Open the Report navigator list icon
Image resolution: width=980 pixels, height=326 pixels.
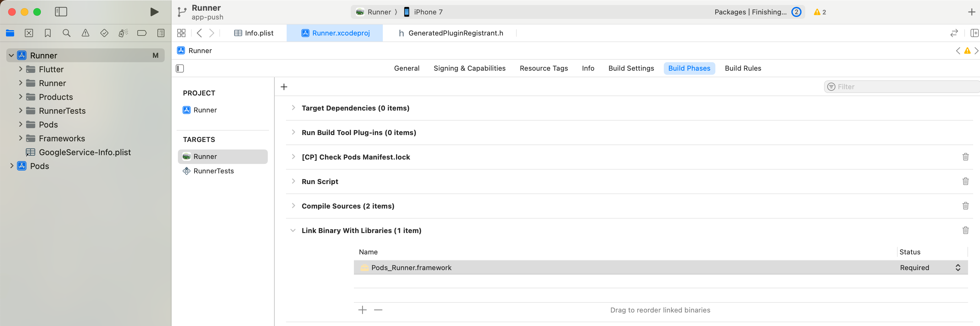pyautogui.click(x=161, y=33)
